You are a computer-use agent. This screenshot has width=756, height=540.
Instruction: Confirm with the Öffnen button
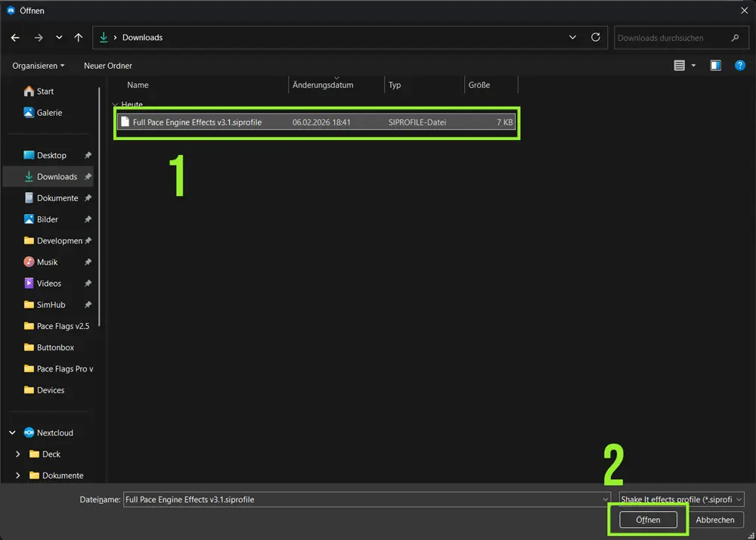click(x=648, y=520)
